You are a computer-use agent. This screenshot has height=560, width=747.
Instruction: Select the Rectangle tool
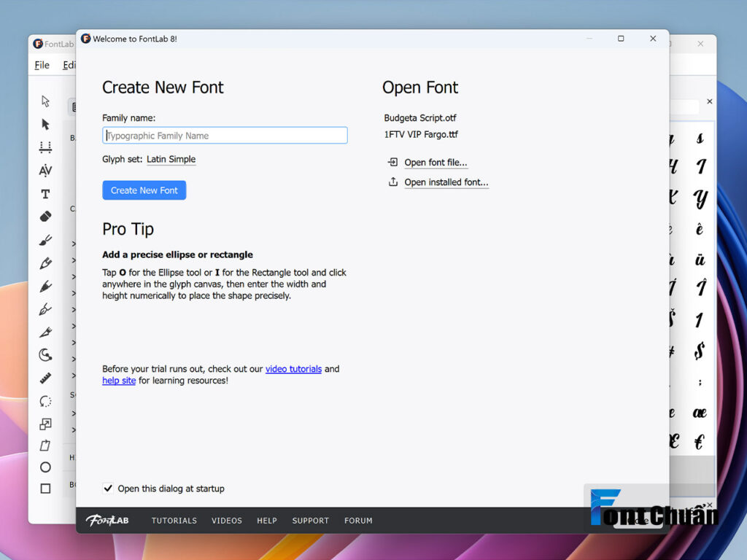45,489
